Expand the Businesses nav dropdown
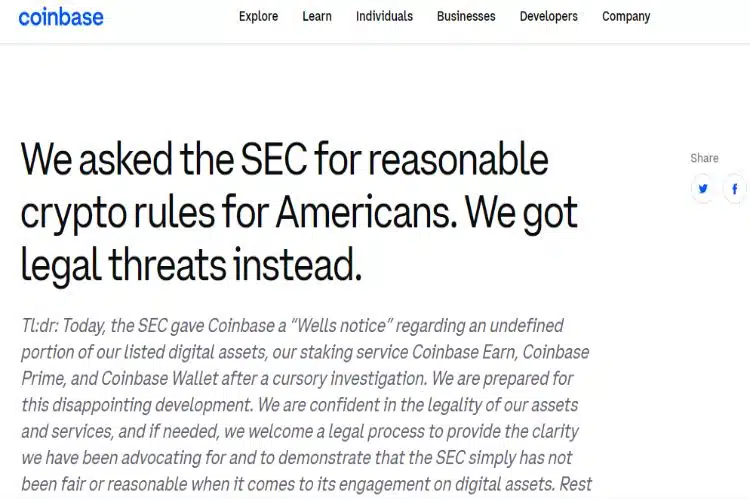This screenshot has width=750, height=499. coord(466,16)
